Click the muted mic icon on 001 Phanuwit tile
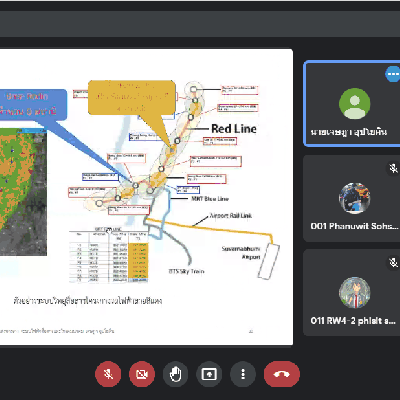The height and width of the screenshot is (400, 400). (x=394, y=168)
